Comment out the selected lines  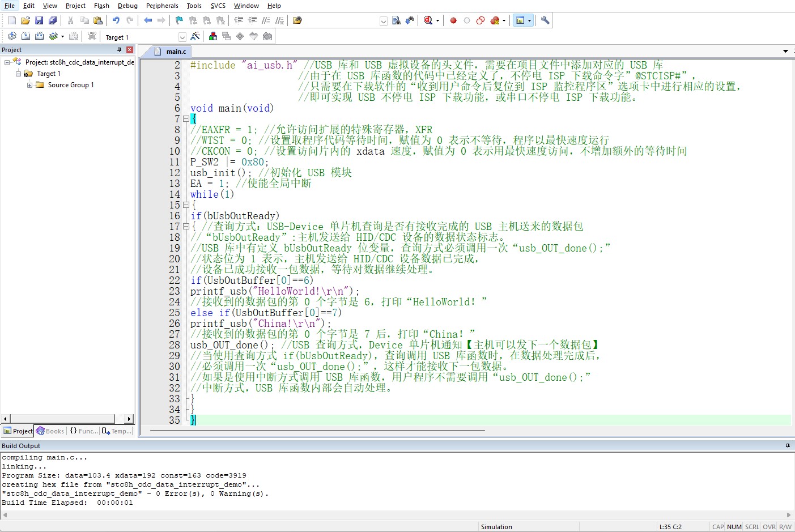pos(266,20)
